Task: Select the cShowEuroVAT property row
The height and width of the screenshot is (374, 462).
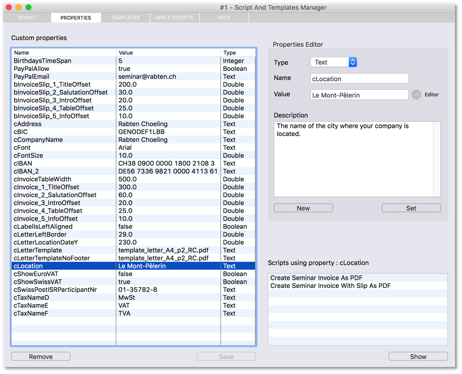Action: (x=133, y=274)
